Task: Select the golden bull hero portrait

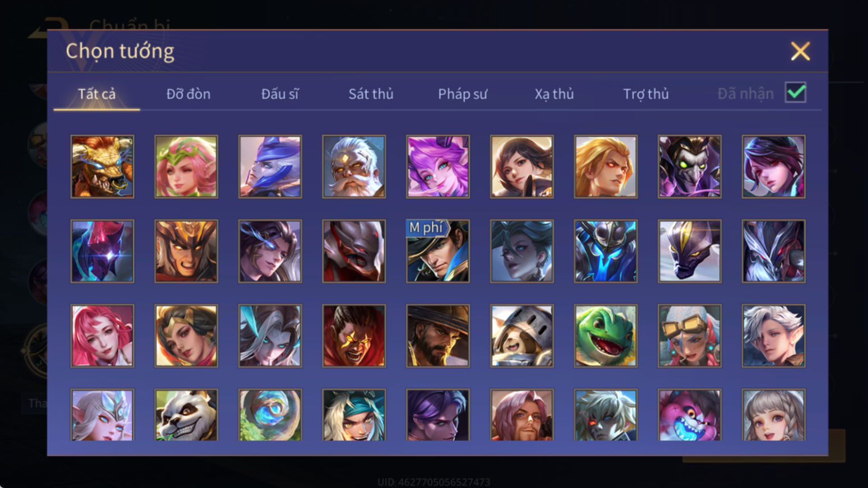Action: pyautogui.click(x=102, y=166)
